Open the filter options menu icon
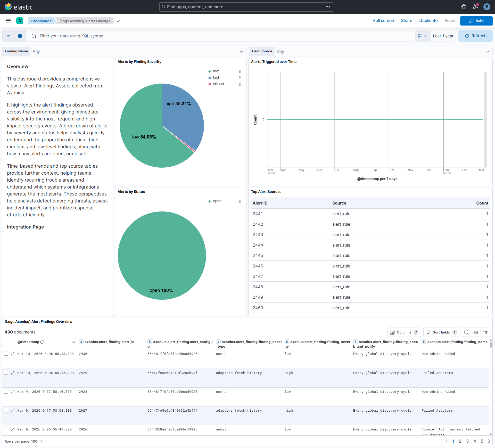The image size is (495, 448). click(x=8, y=36)
